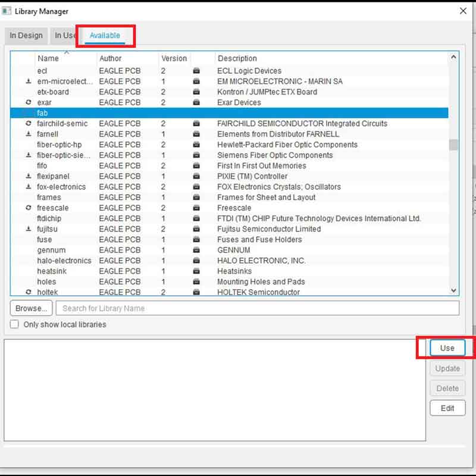
Task: Select the fujitsu library name
Action: 47,229
